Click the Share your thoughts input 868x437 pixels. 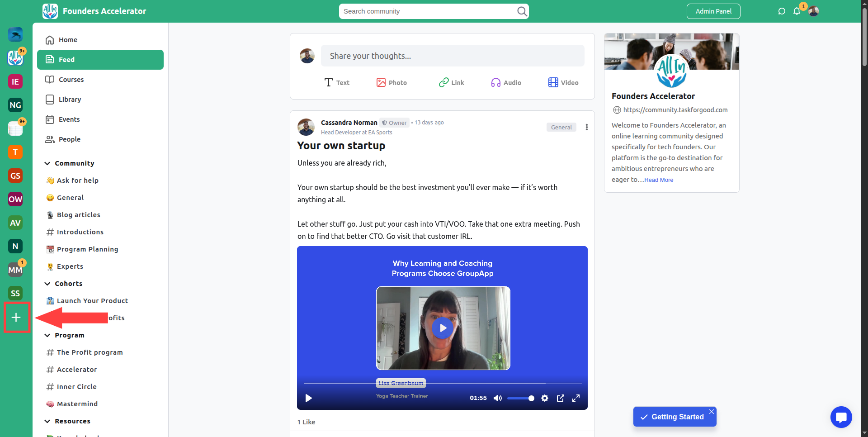click(453, 56)
